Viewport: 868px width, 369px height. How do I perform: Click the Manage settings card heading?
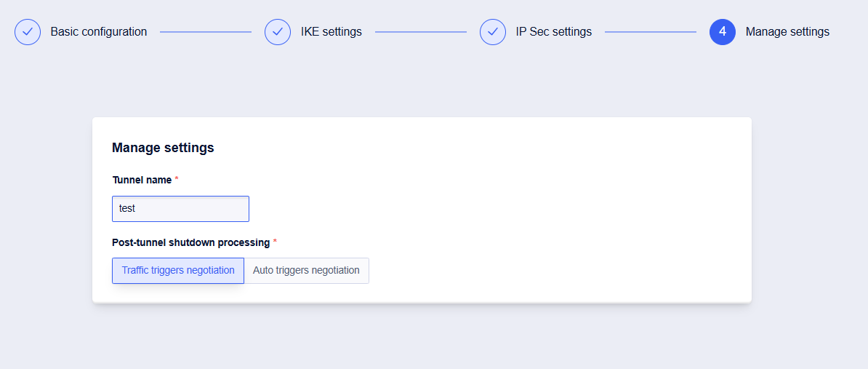pyautogui.click(x=163, y=148)
